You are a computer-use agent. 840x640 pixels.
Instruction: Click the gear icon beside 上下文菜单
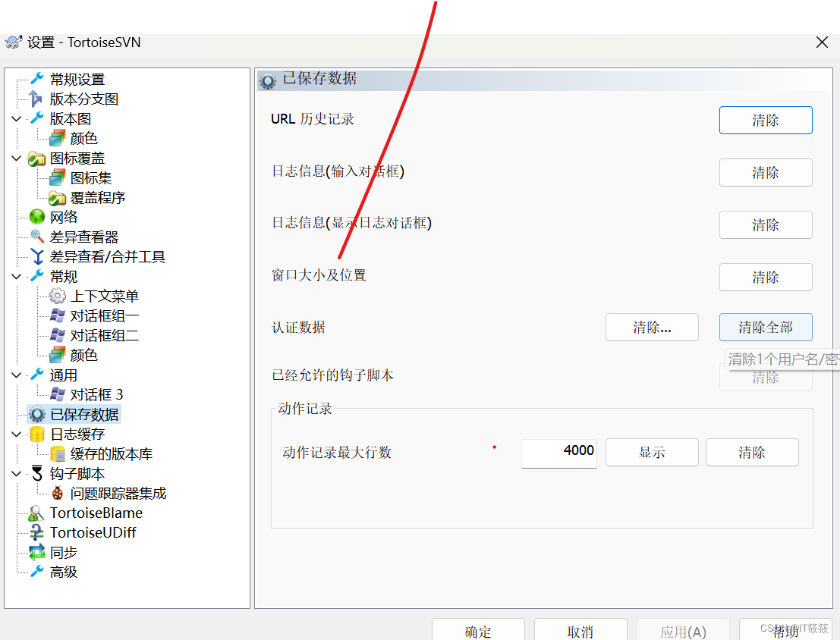pyautogui.click(x=58, y=296)
